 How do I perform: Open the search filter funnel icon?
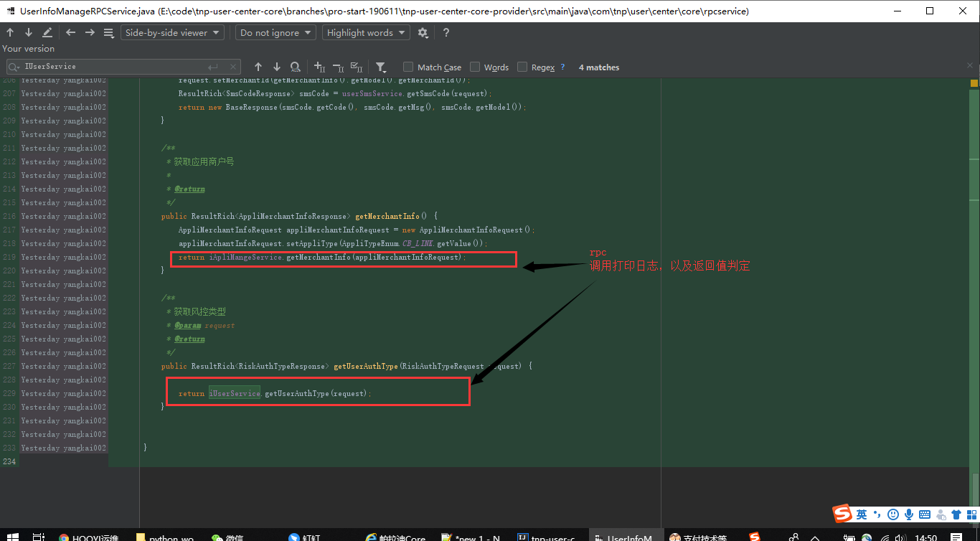(381, 67)
